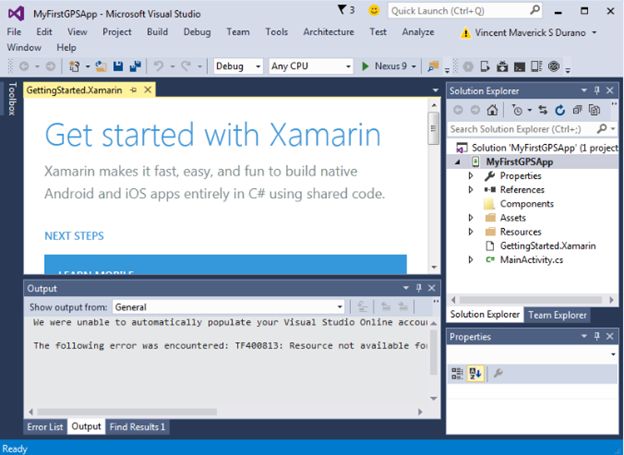Click the device log toolbar icon
This screenshot has height=455, width=624.
(x=536, y=66)
